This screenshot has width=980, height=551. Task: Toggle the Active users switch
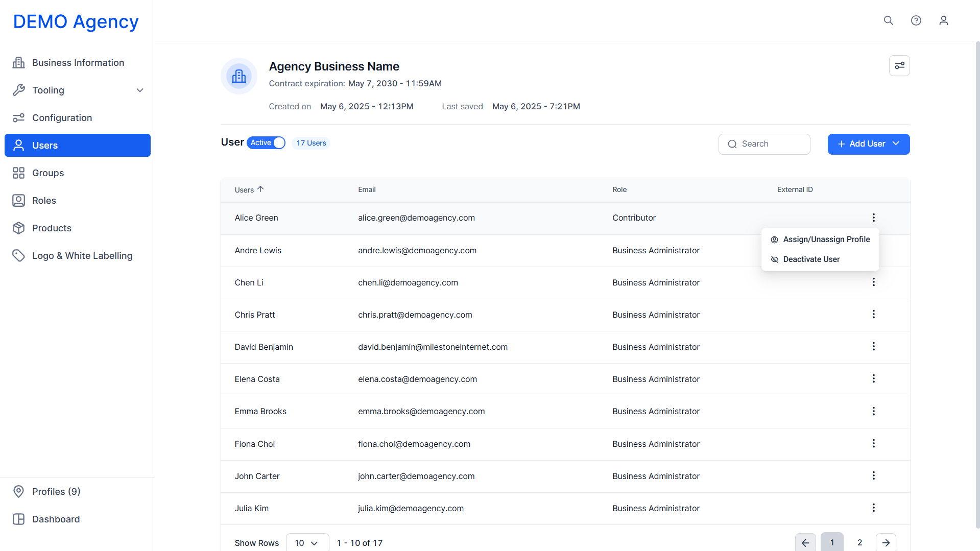pos(266,143)
